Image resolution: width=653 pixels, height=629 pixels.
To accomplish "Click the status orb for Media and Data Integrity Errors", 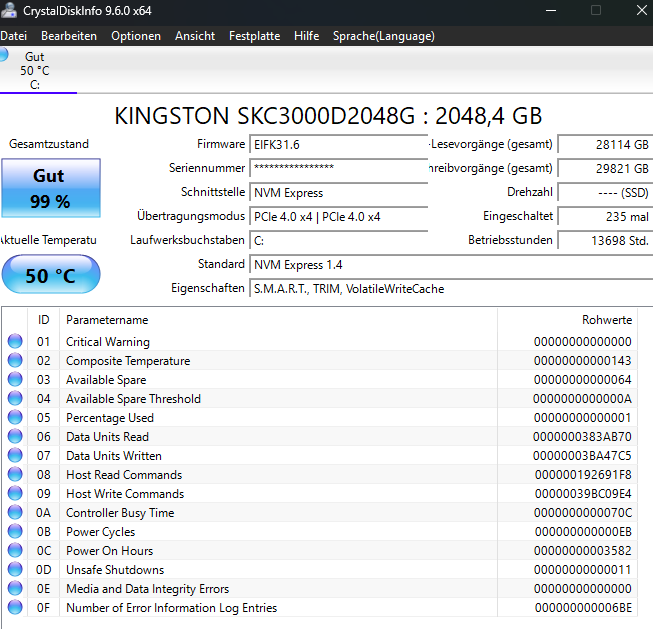I will tap(15, 588).
